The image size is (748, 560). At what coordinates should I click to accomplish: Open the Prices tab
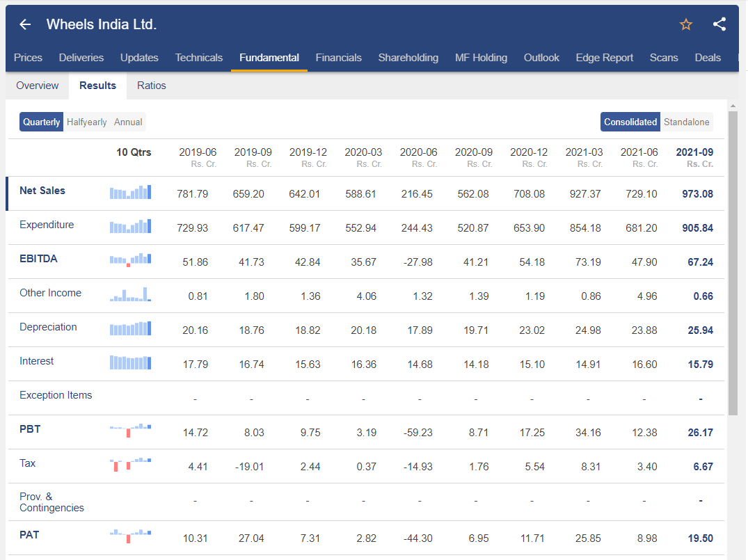click(x=28, y=58)
